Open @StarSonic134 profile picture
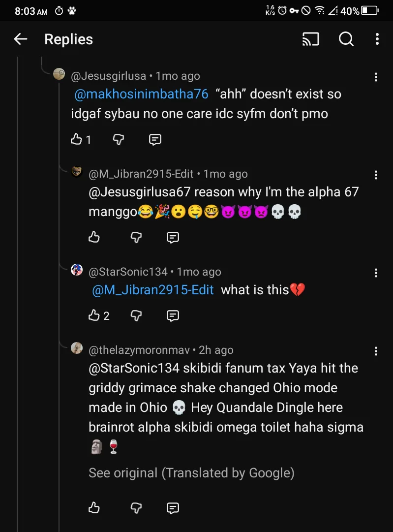The image size is (393, 532). pyautogui.click(x=77, y=270)
